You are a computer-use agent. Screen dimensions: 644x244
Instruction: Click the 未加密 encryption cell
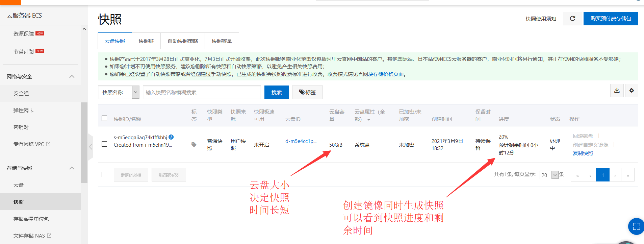tap(406, 145)
